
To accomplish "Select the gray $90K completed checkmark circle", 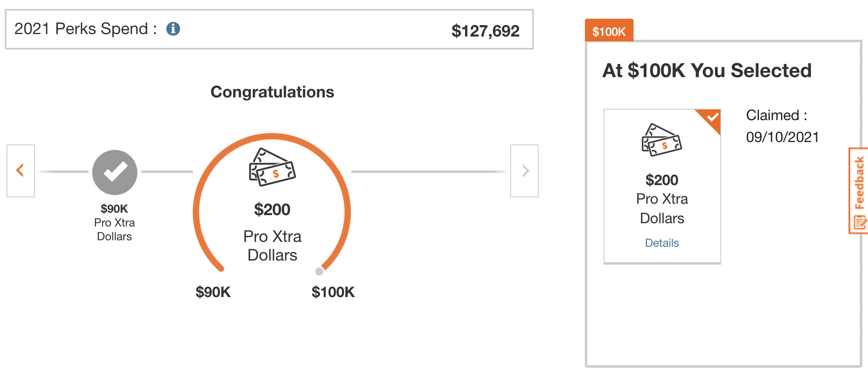I will [x=115, y=172].
